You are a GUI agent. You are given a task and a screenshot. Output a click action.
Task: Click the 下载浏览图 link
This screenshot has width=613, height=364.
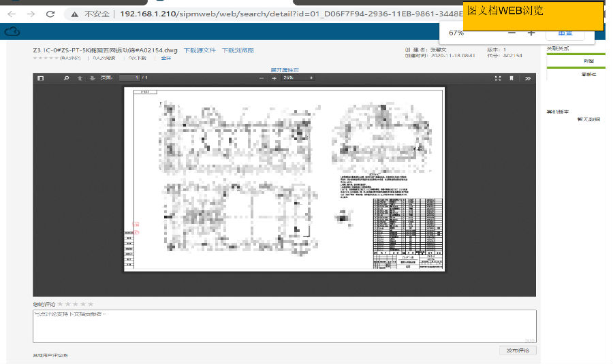[x=238, y=50]
